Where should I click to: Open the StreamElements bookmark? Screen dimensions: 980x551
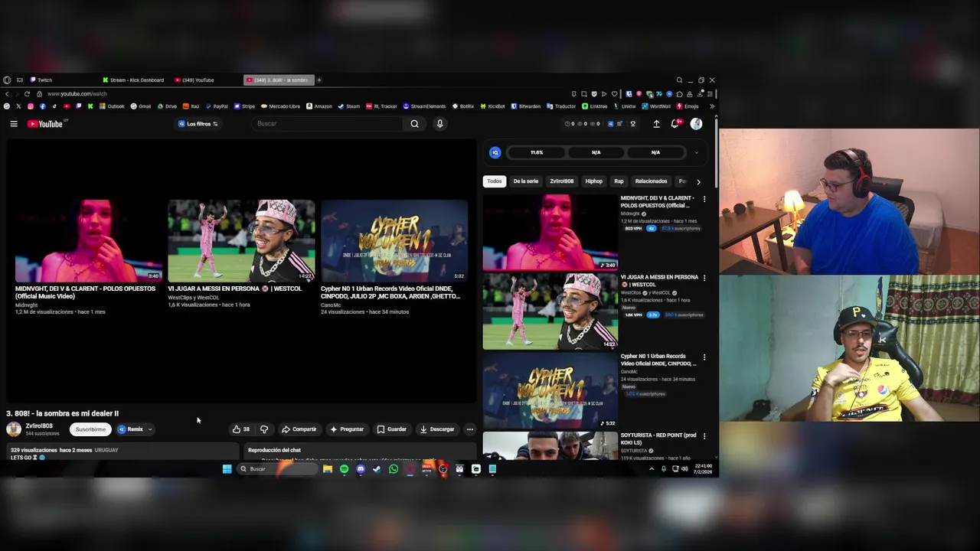[x=424, y=106]
